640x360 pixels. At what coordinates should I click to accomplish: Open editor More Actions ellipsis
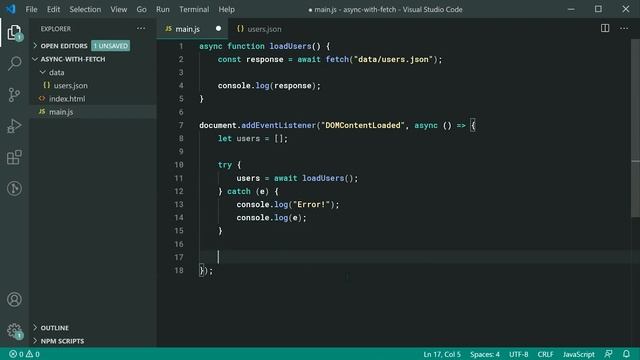tap(624, 28)
